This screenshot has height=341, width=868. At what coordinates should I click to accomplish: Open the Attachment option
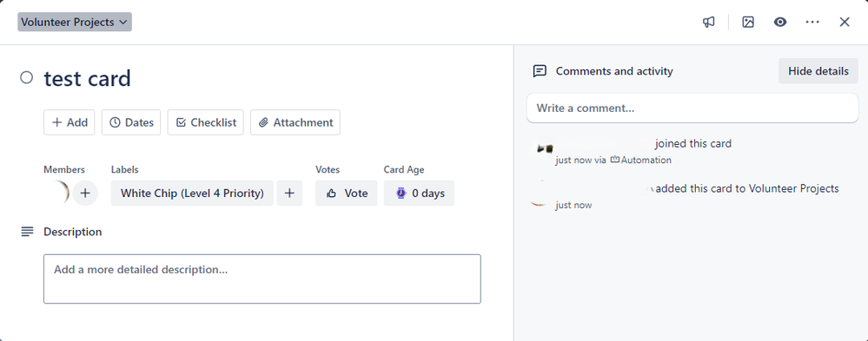pyautogui.click(x=295, y=122)
